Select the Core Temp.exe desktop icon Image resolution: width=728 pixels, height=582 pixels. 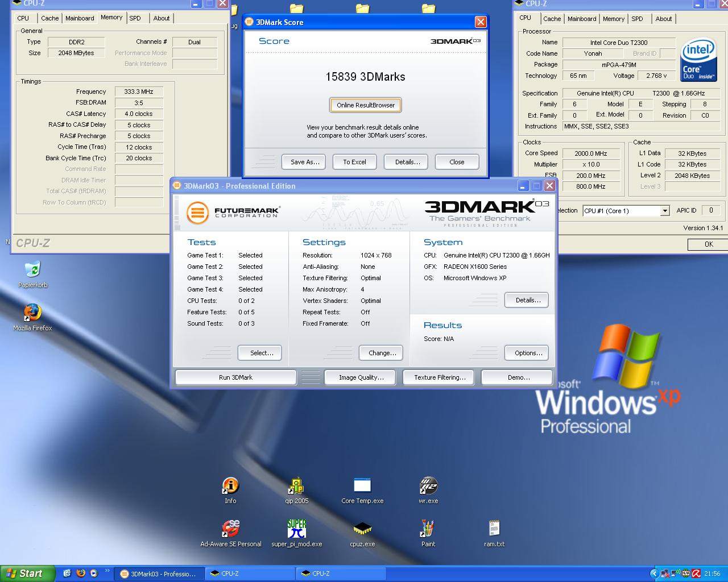[x=362, y=490]
